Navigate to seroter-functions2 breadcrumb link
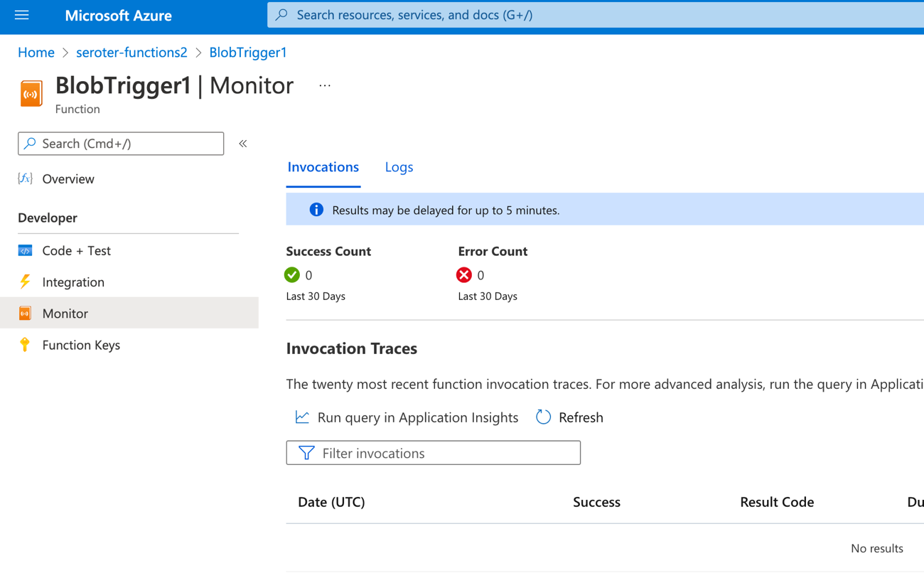The image size is (924, 583). [131, 53]
